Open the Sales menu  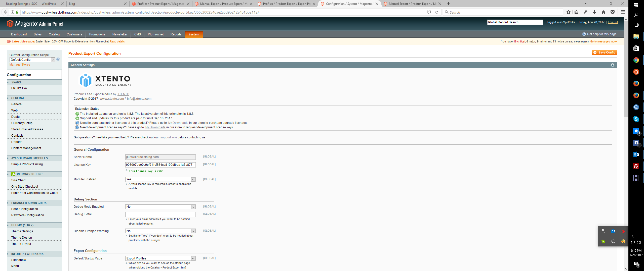pos(38,34)
